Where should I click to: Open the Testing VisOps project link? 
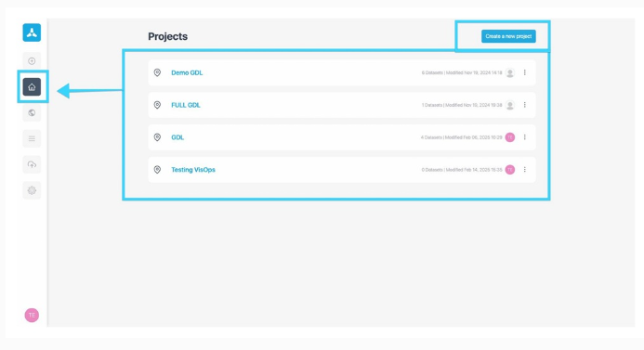[193, 170]
